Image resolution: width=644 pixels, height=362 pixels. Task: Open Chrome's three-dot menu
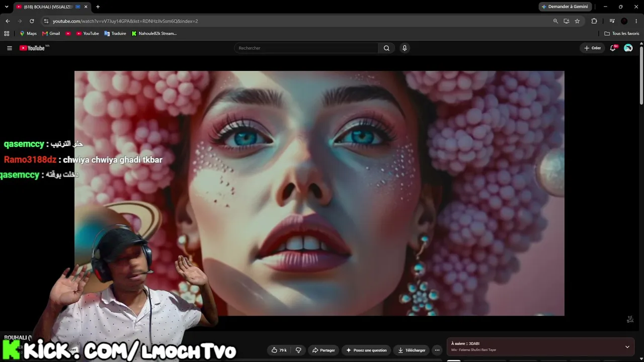636,21
